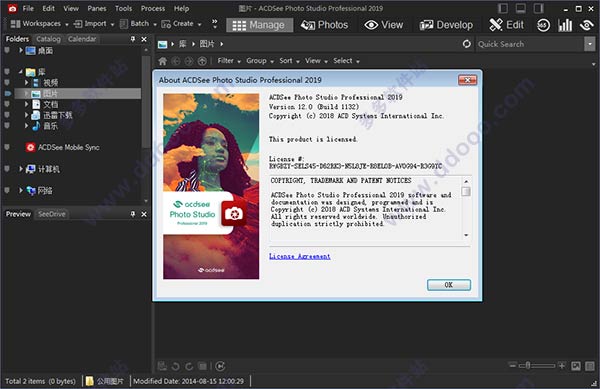Image resolution: width=600 pixels, height=389 pixels.
Task: Open the Dashboard bar chart icon
Action: coord(565,25)
